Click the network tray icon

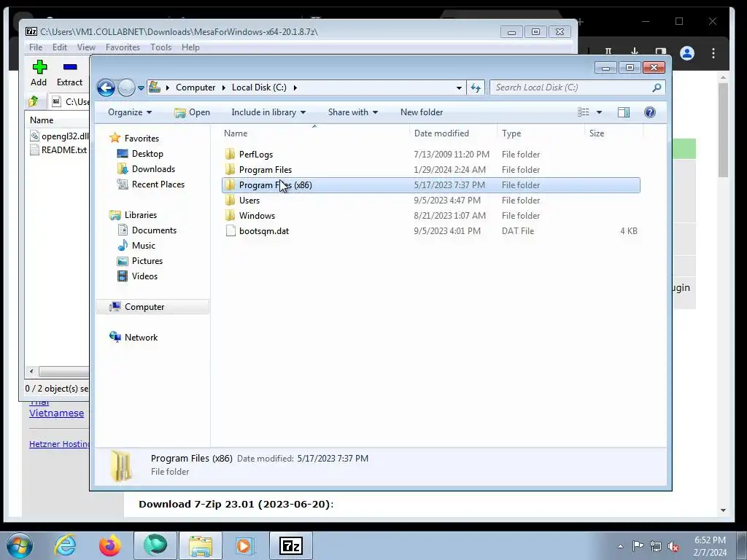656,547
